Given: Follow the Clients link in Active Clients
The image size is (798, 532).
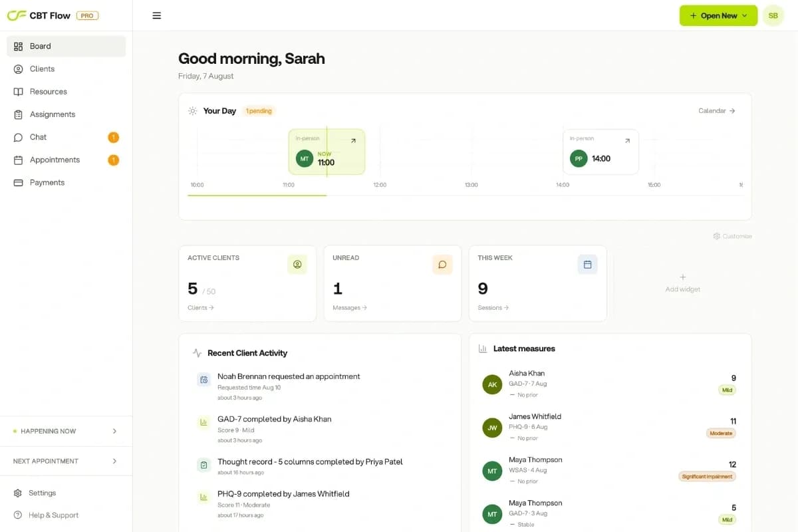Looking at the screenshot, I should pos(201,308).
